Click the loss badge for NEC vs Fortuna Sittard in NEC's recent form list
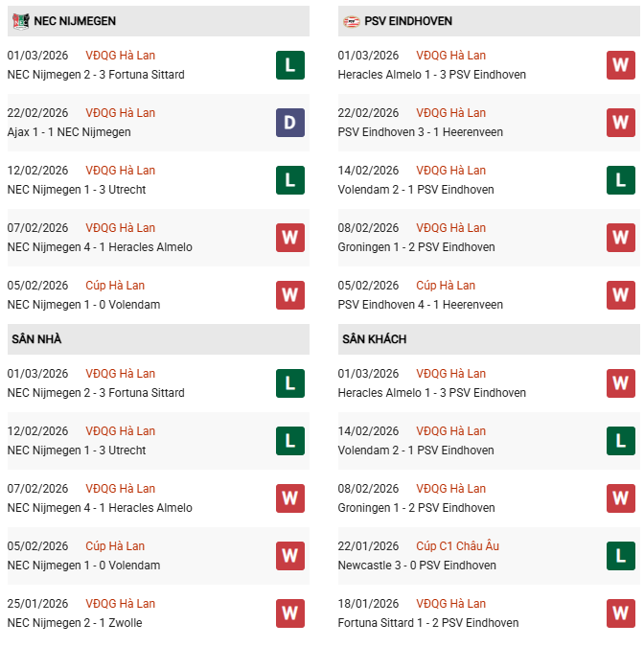The image size is (644, 647). (290, 65)
